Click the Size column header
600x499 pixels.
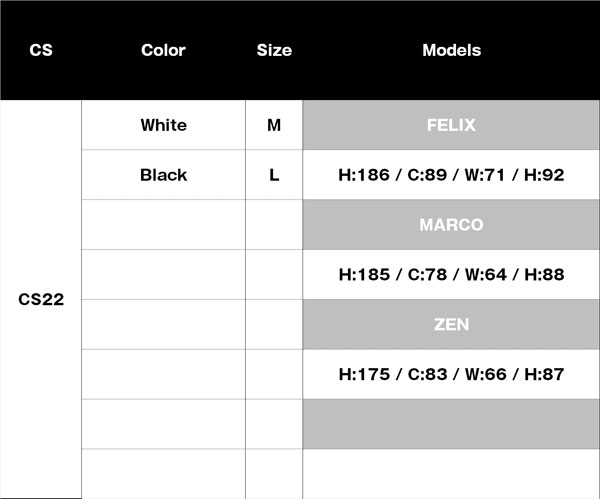274,50
